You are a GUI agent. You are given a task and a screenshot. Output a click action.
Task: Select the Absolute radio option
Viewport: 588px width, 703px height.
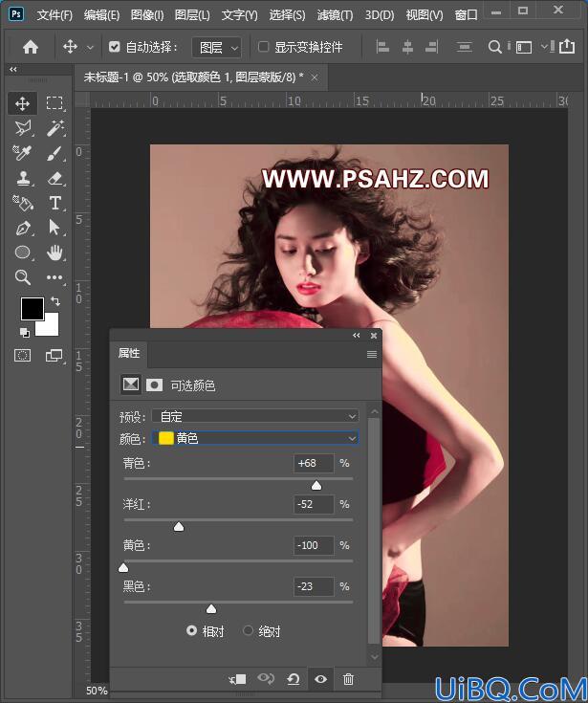248,631
